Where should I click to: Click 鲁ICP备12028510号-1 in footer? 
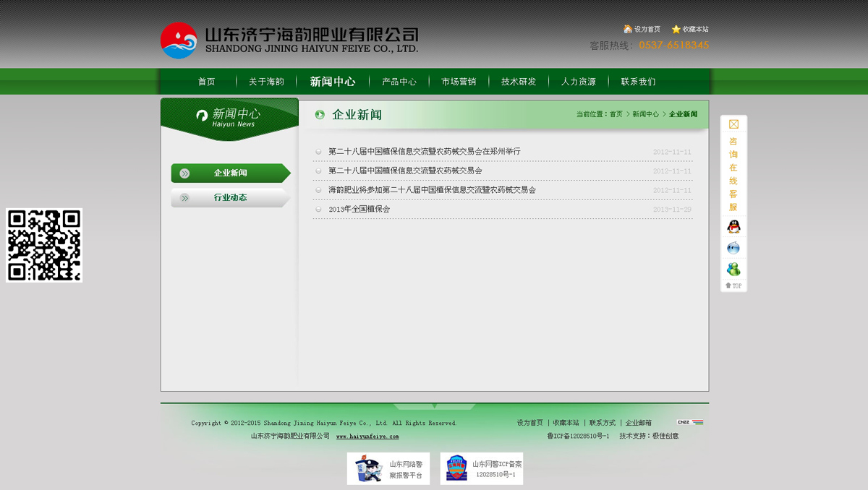coord(578,437)
